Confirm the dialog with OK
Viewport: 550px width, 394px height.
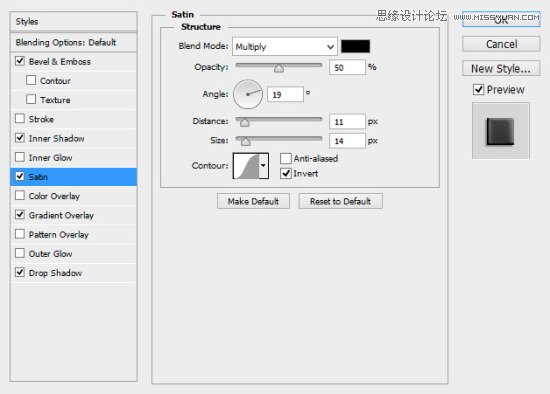[x=501, y=19]
